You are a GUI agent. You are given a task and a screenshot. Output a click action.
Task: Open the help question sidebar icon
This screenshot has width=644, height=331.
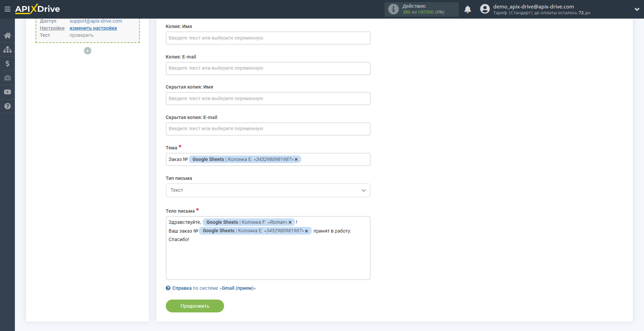[7, 106]
